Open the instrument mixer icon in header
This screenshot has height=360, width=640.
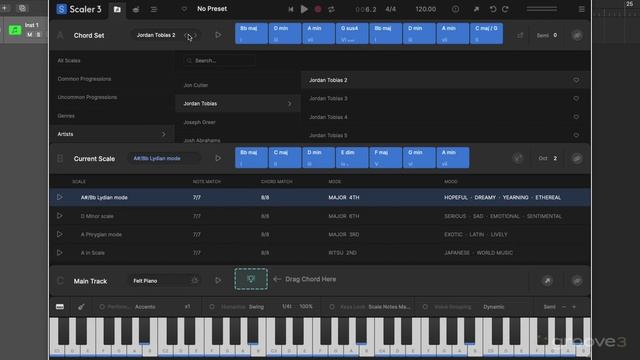(136, 9)
